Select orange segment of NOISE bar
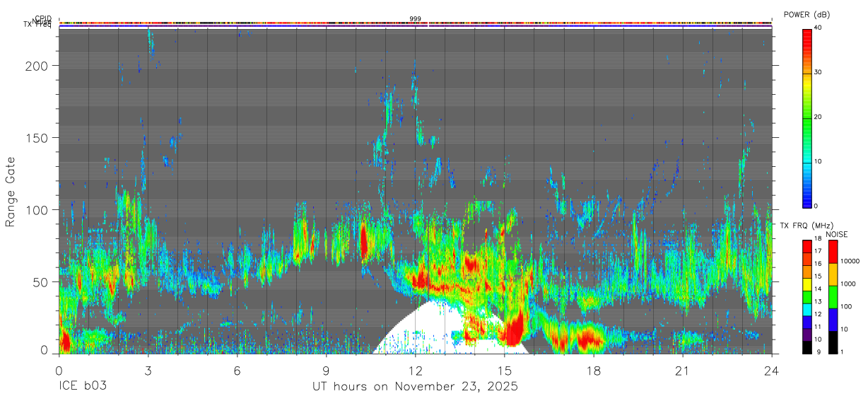The image size is (868, 401). (833, 274)
